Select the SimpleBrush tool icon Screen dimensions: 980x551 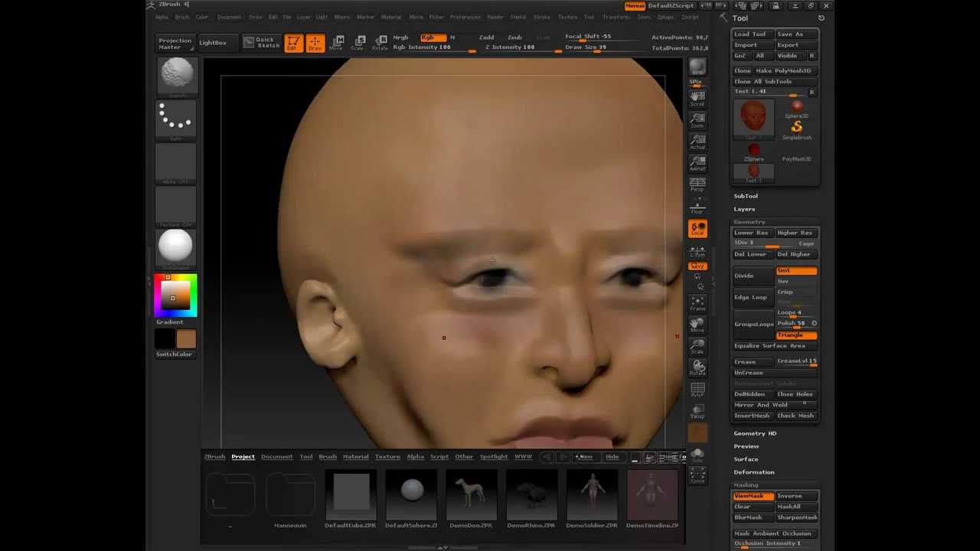tap(797, 129)
